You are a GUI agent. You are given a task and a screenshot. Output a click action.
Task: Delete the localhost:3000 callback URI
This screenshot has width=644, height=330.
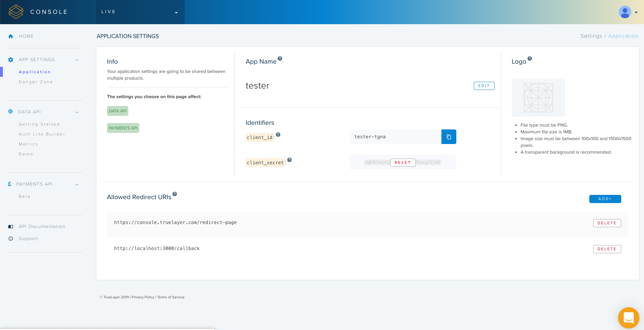point(607,249)
